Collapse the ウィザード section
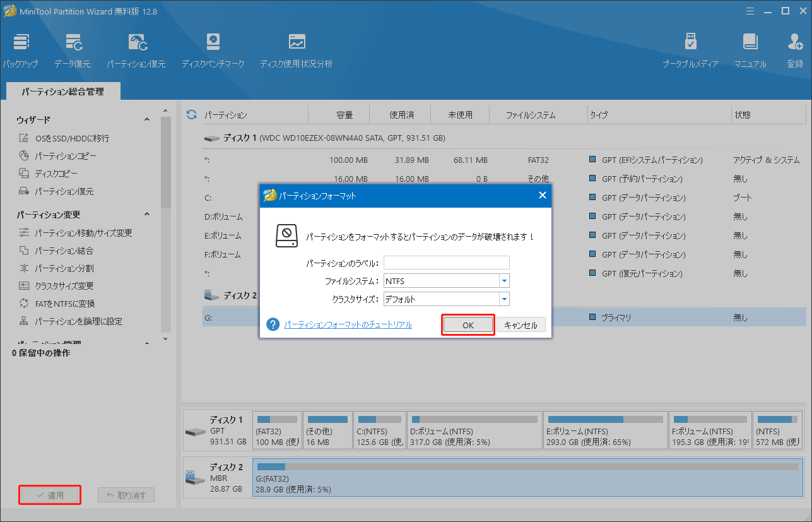This screenshot has height=522, width=812. point(147,120)
